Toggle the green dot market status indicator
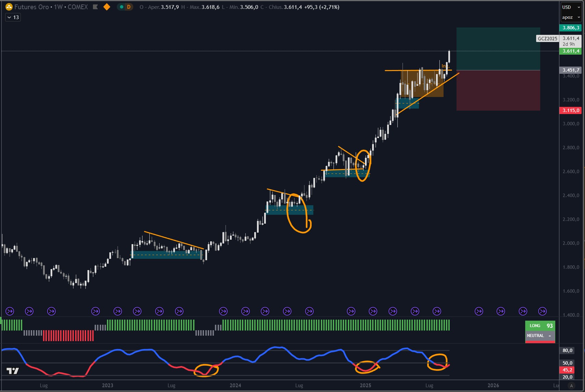585x392 pixels. (x=122, y=7)
